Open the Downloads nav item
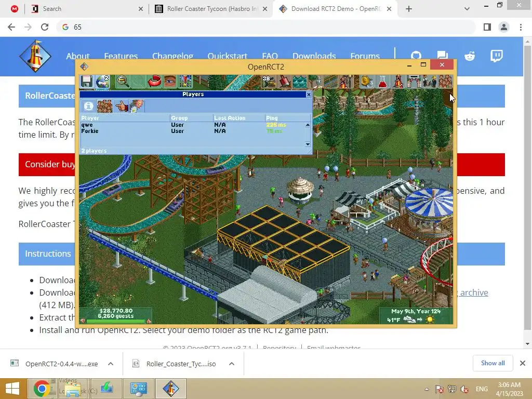This screenshot has height=399, width=532. coord(314,56)
